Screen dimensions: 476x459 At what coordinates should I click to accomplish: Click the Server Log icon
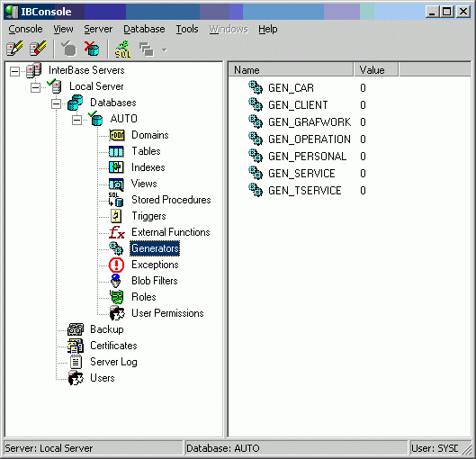(x=76, y=362)
